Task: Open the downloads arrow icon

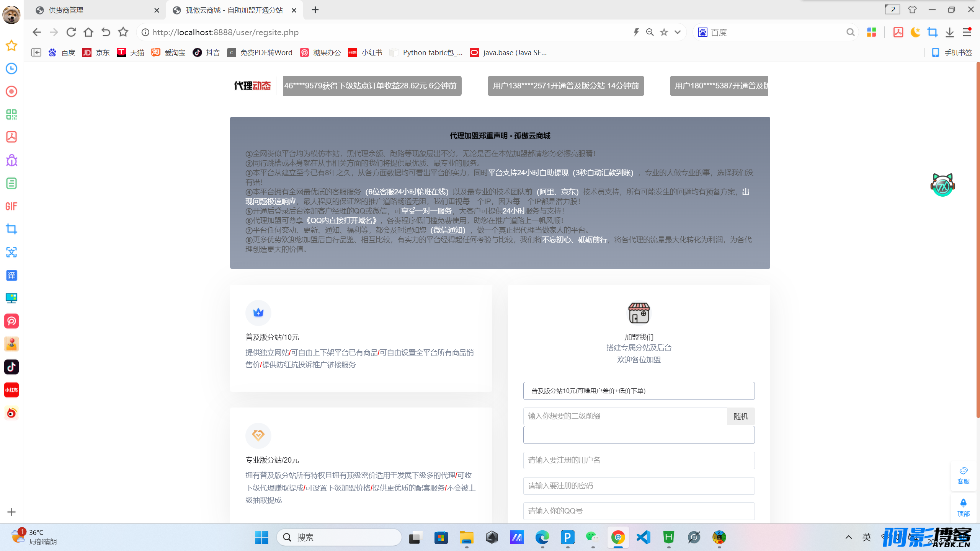Action: (950, 32)
